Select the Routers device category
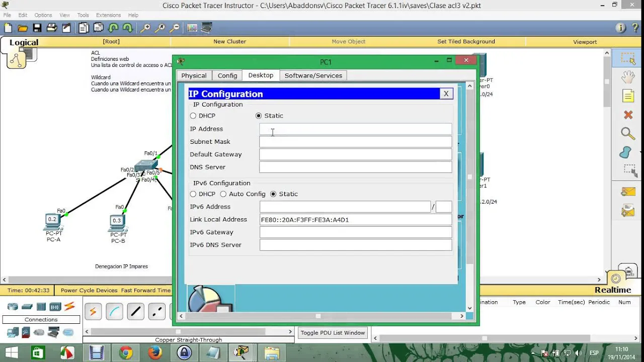Viewport: 644px width, 362px height. tap(13, 307)
